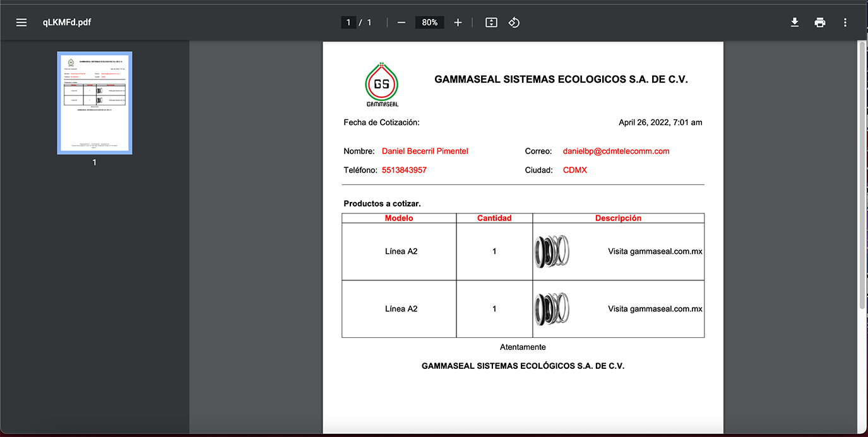Zoom out with the minus button
The width and height of the screenshot is (868, 437).
click(x=401, y=23)
